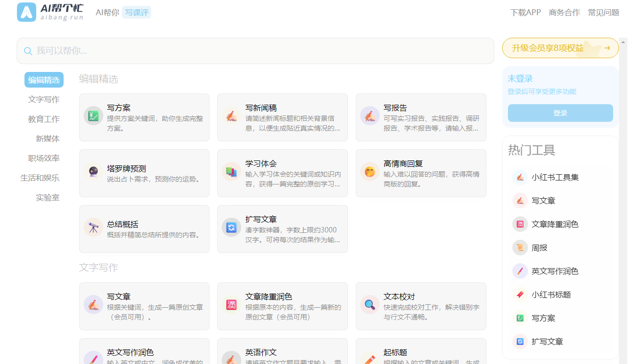Open the 职场效率 category
This screenshot has height=364, width=643.
[x=44, y=158]
